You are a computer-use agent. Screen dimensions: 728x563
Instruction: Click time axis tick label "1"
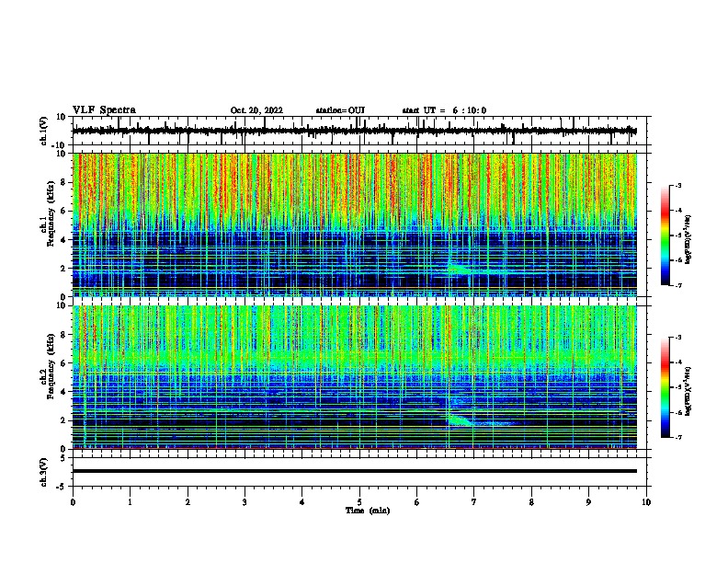tap(131, 502)
